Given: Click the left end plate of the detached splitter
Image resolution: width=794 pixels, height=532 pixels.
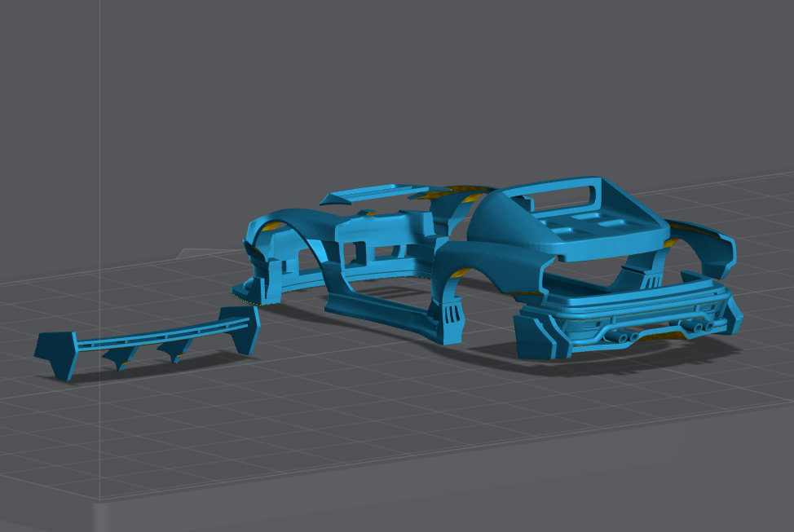Looking at the screenshot, I should (x=57, y=352).
